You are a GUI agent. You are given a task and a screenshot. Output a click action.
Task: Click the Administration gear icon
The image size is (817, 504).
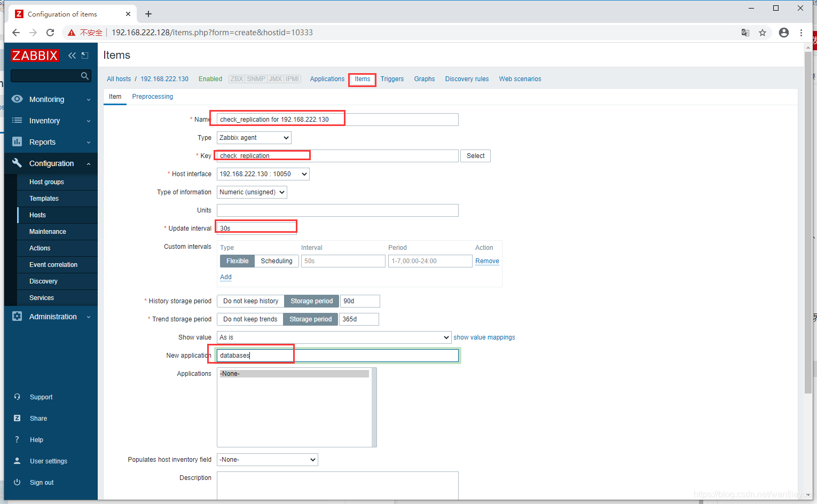[x=17, y=316]
